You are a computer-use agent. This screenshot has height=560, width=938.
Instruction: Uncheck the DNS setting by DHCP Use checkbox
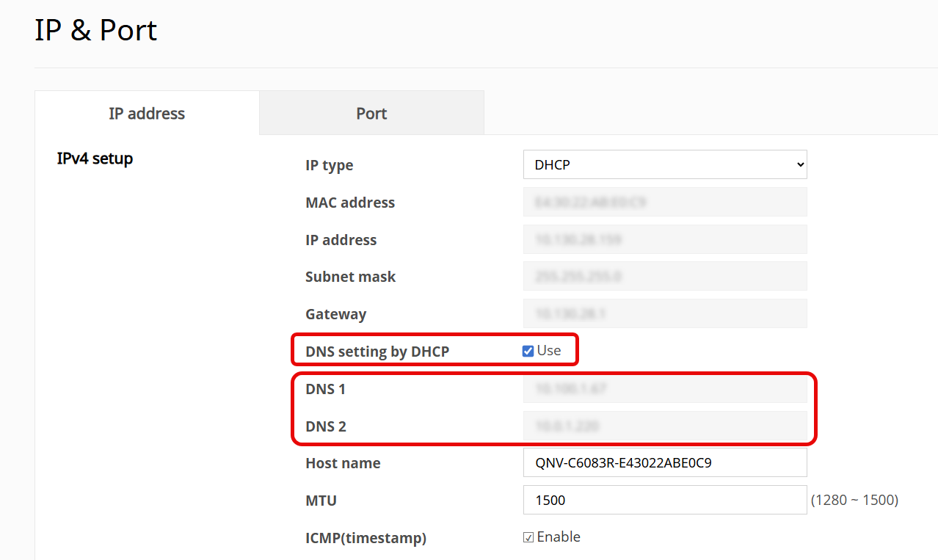coord(527,350)
